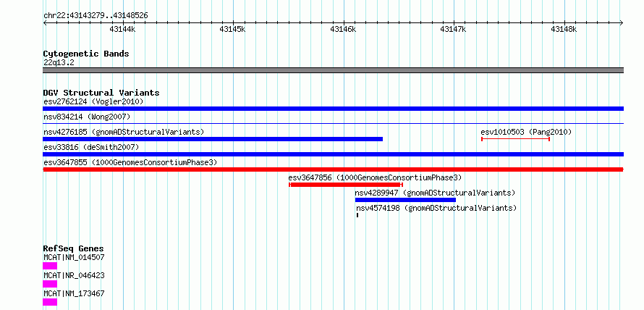Click the 43144k ruler tick label
This screenshot has height=310, width=644.
point(122,29)
